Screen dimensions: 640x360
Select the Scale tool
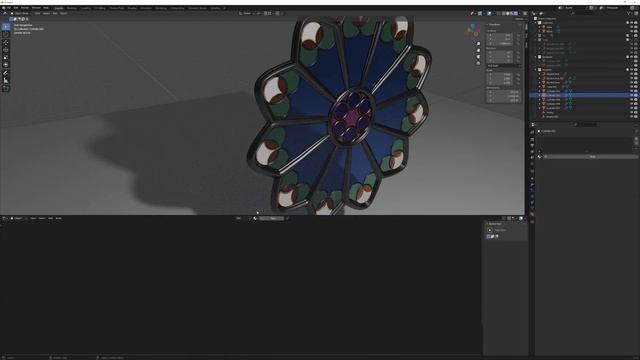(x=6, y=58)
